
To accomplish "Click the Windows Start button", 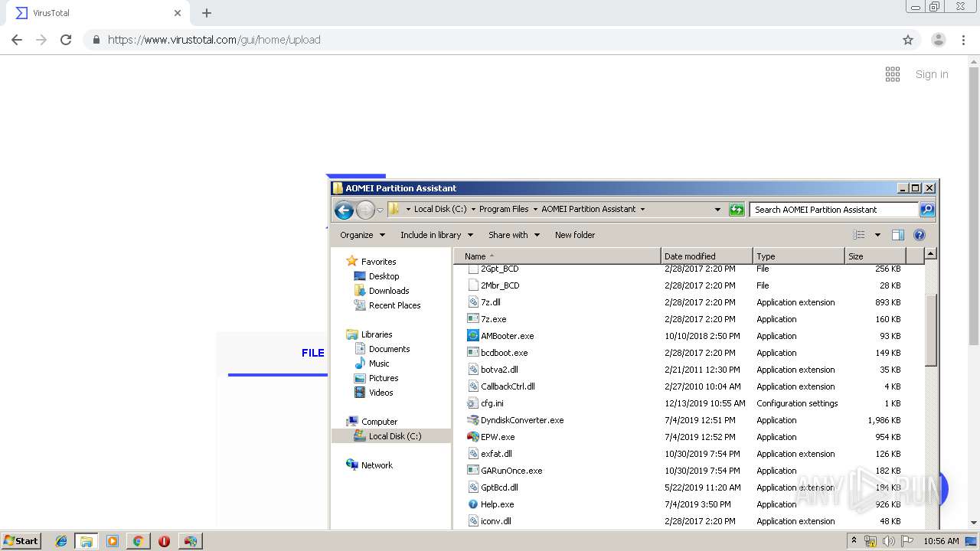I will [21, 541].
